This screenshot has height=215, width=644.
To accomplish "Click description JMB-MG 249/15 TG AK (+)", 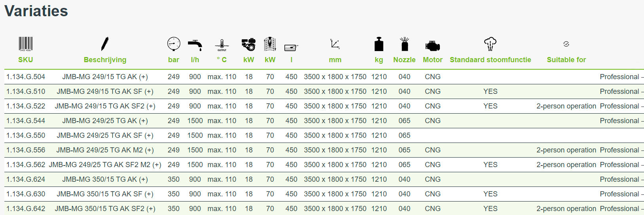I will click(105, 77).
